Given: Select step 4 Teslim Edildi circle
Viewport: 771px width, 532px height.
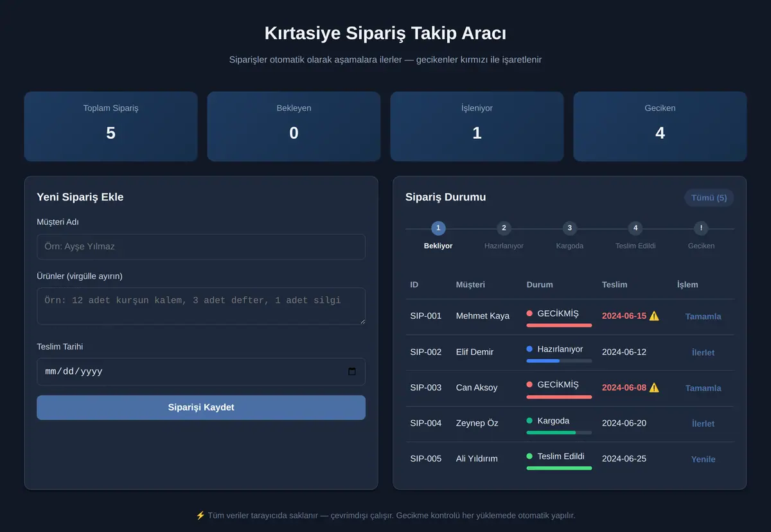Looking at the screenshot, I should coord(635,228).
